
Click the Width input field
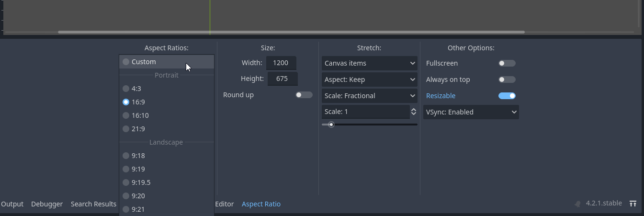coord(281,63)
